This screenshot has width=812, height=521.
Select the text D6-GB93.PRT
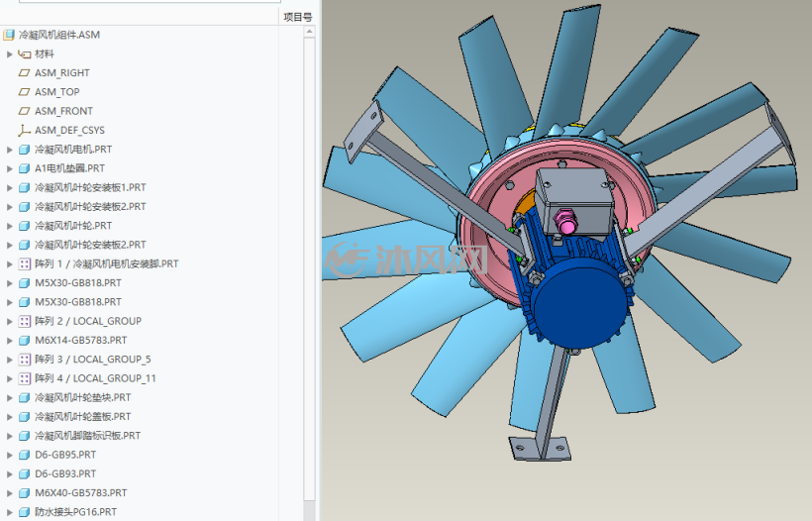65,473
